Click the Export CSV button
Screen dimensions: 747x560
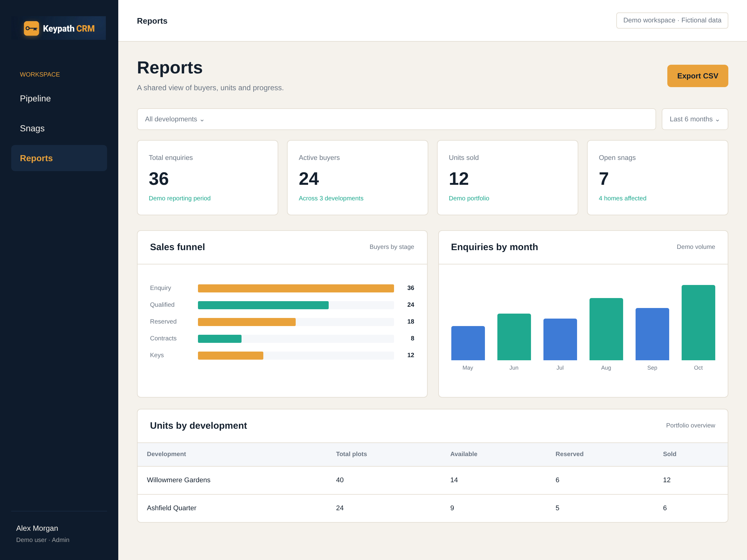[698, 76]
